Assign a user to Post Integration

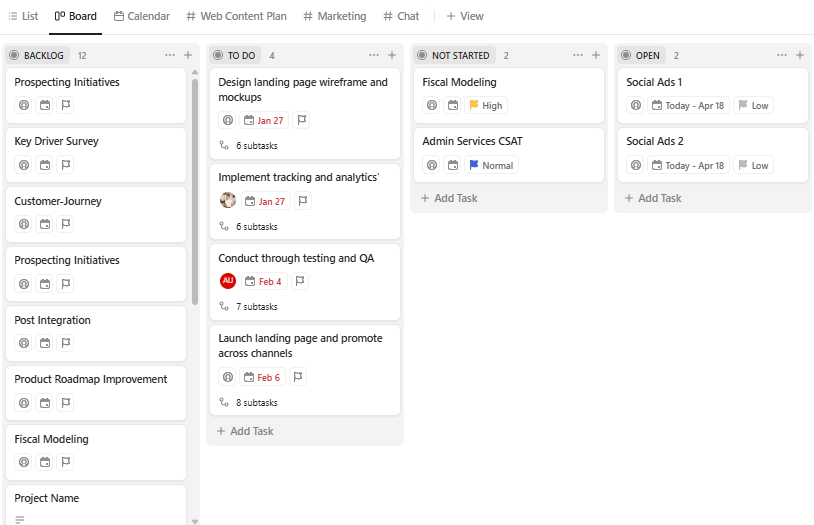click(24, 343)
